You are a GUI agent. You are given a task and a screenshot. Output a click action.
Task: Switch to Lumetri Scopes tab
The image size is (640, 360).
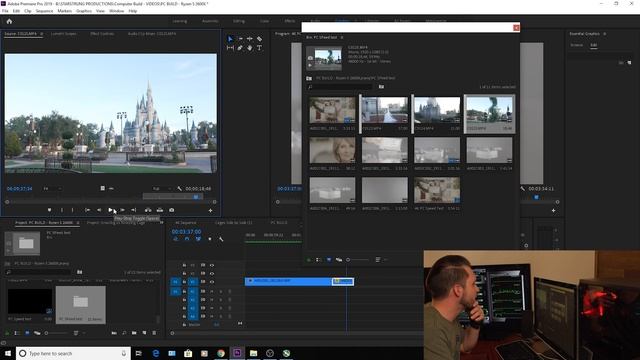pyautogui.click(x=63, y=34)
